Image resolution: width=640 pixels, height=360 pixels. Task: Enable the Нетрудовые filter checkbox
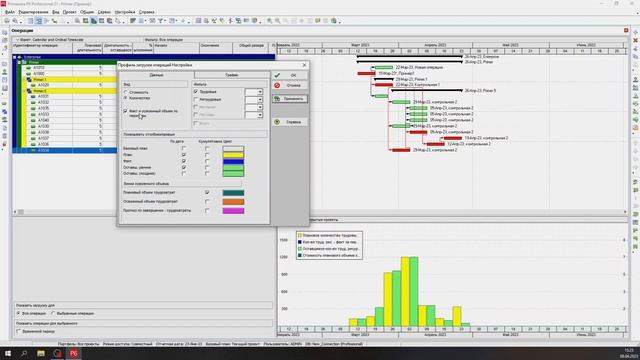196,99
